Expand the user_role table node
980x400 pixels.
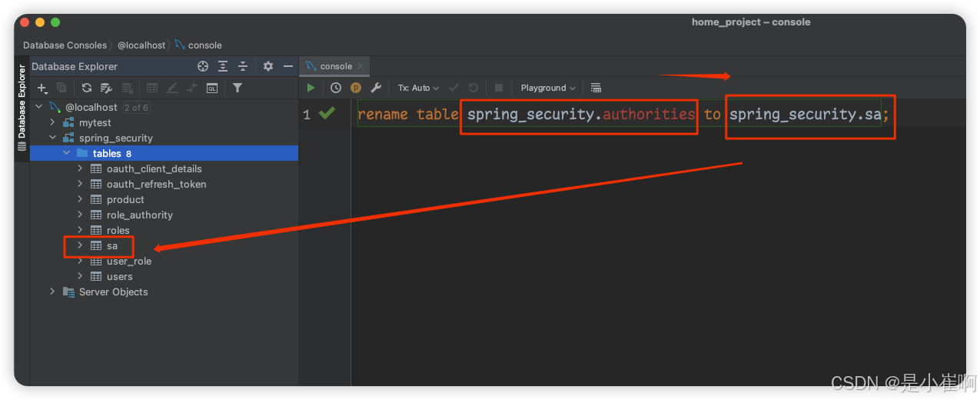(80, 261)
